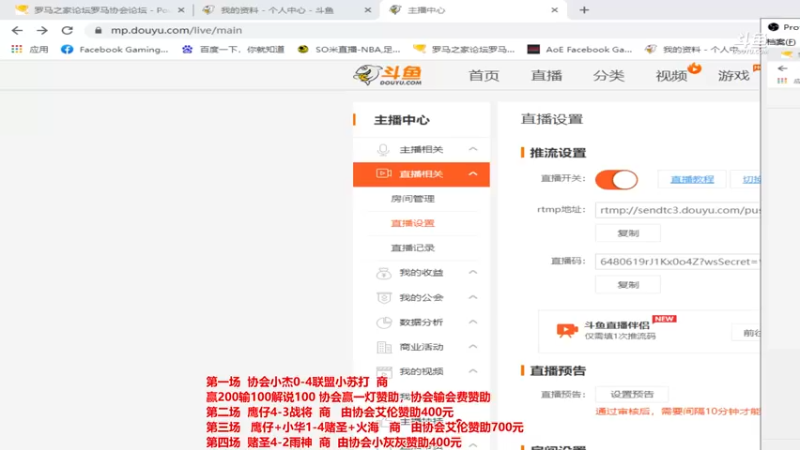Expand the 商业活动 chevron
The image size is (800, 450).
pyautogui.click(x=473, y=347)
